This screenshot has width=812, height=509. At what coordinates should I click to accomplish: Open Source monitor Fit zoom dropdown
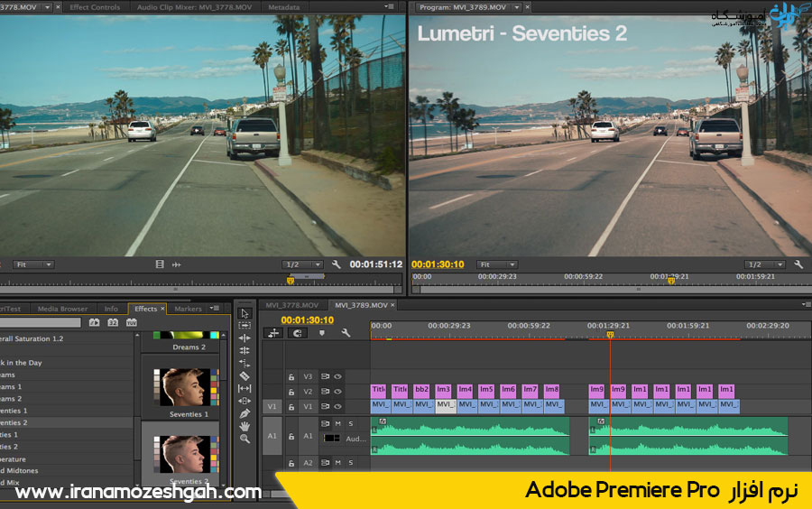[x=33, y=264]
